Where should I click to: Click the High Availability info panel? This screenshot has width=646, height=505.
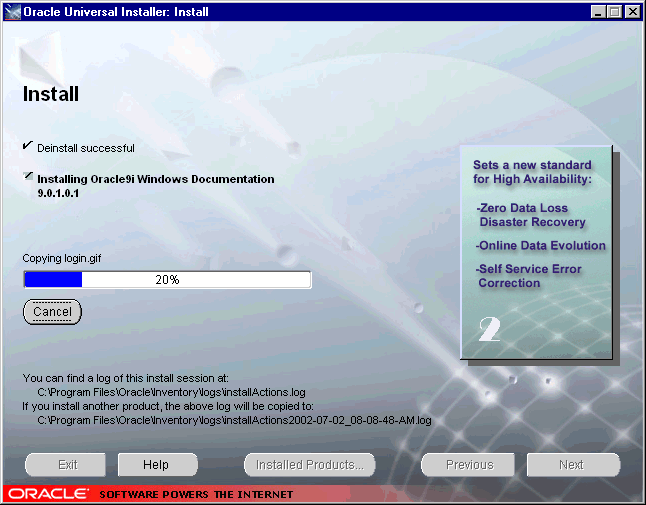536,252
